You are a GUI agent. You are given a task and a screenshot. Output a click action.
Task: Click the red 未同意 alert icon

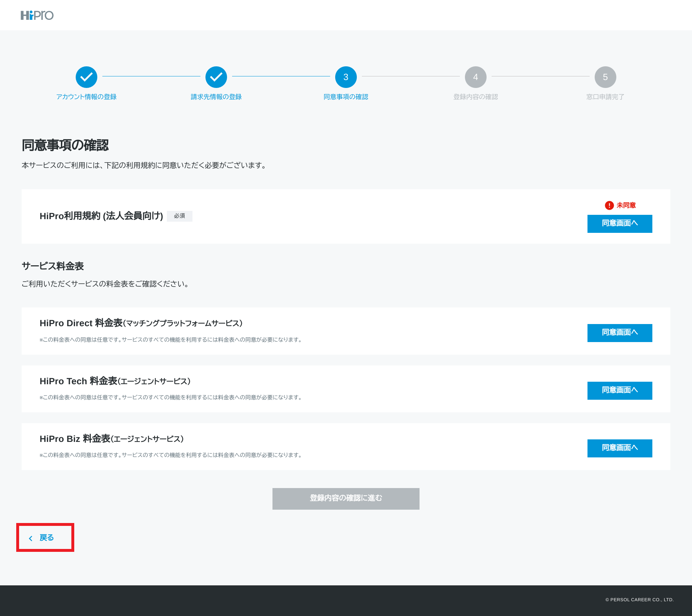(x=608, y=205)
